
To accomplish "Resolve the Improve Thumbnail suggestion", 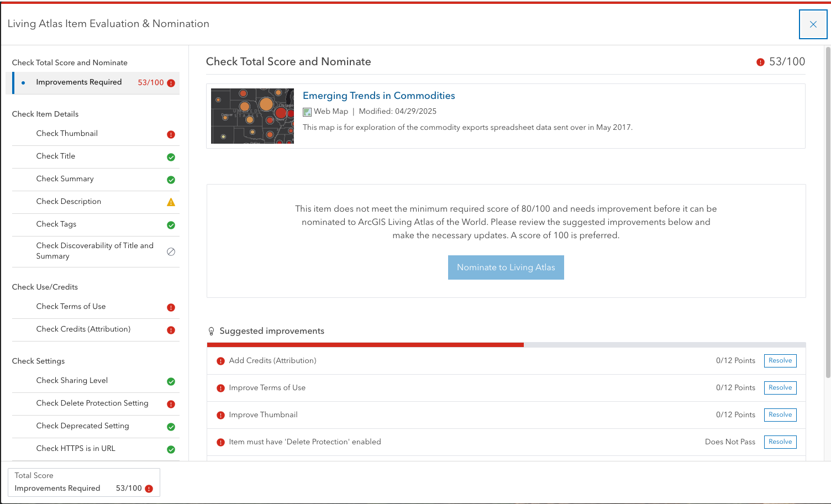I will point(780,414).
